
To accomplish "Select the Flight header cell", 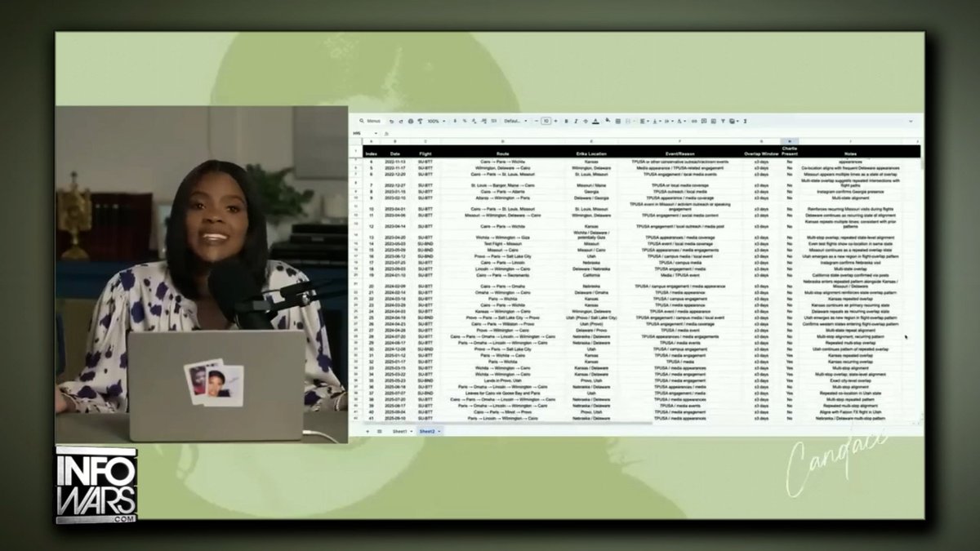I will pyautogui.click(x=425, y=153).
